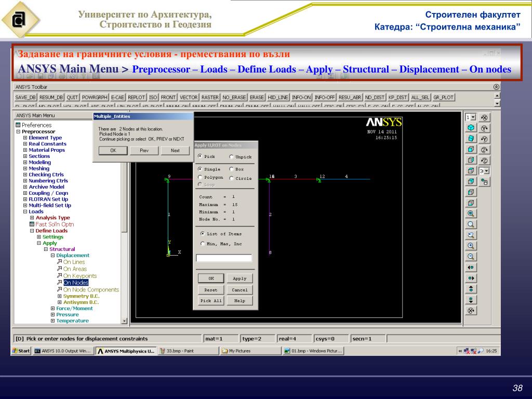Select the Unpick radio button
The width and height of the screenshot is (532, 399).
(231, 156)
